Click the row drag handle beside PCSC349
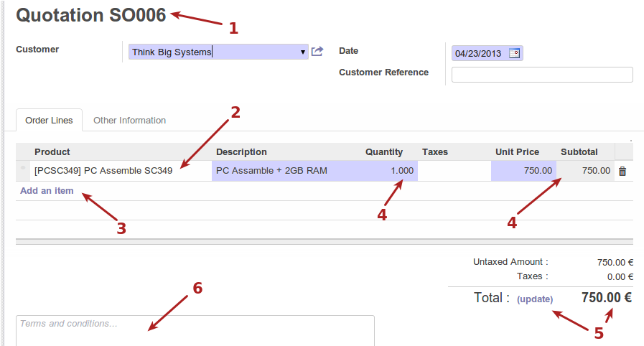 24,170
